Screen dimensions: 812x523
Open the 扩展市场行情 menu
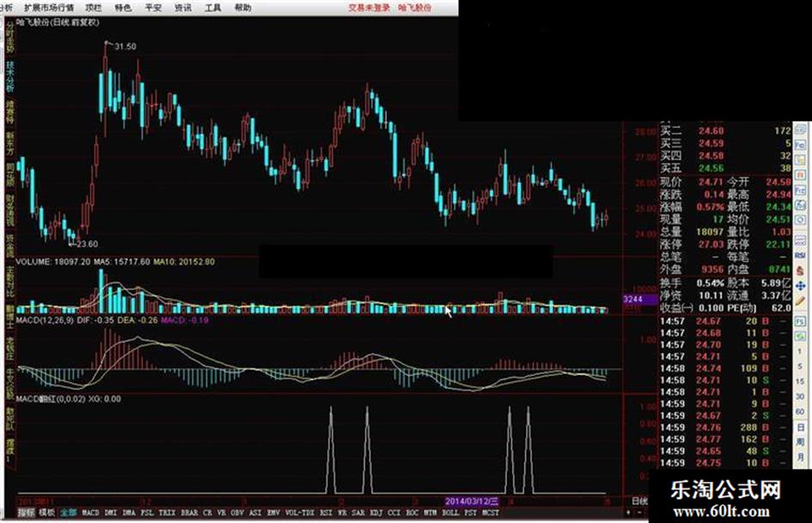coord(49,8)
